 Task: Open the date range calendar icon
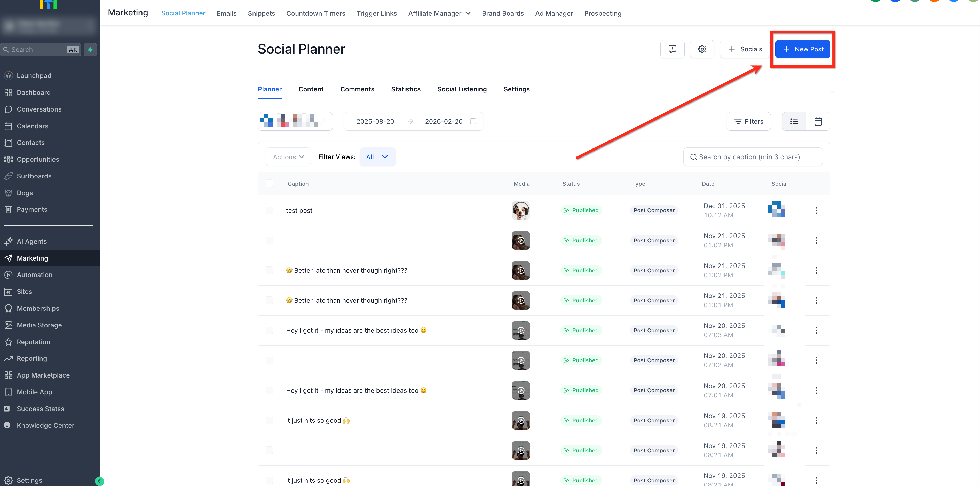coord(473,121)
